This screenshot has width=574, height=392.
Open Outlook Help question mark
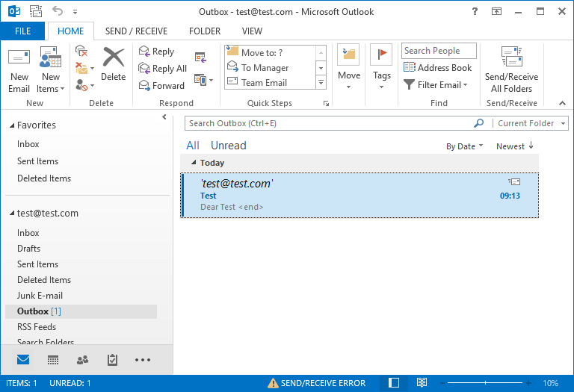(475, 11)
